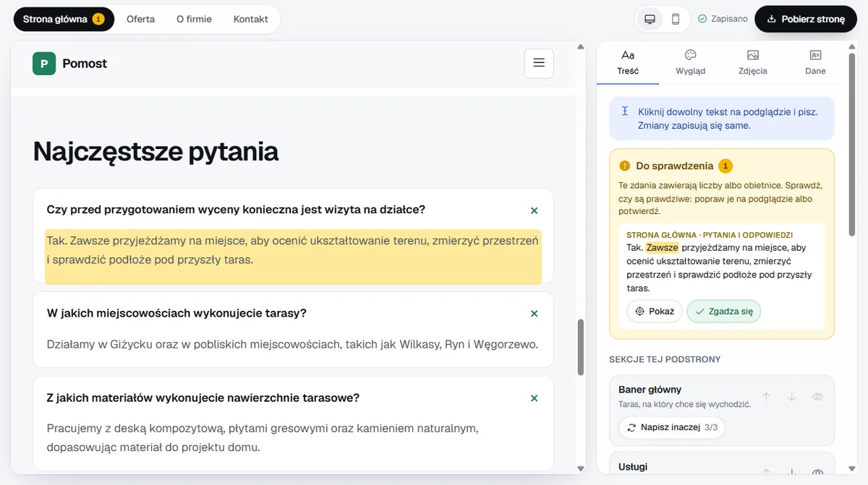Select the Oferta page tab
This screenshot has width=868, height=485.
pyautogui.click(x=140, y=19)
